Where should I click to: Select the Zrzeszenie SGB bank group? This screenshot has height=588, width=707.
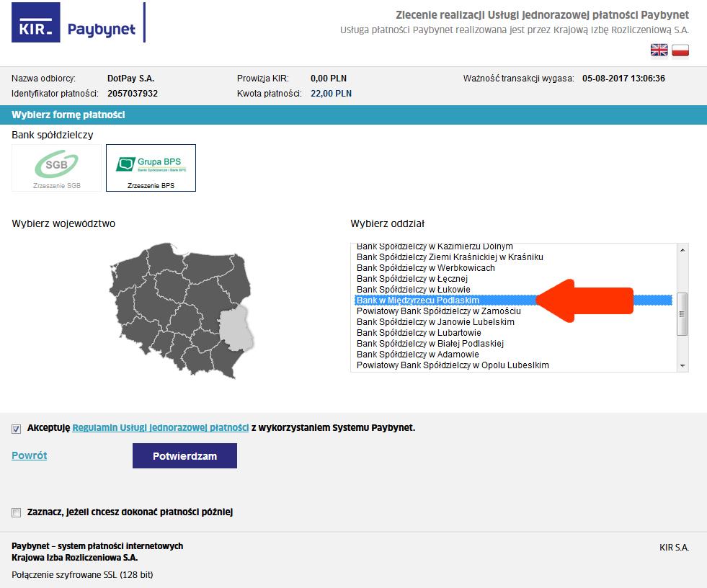point(57,168)
